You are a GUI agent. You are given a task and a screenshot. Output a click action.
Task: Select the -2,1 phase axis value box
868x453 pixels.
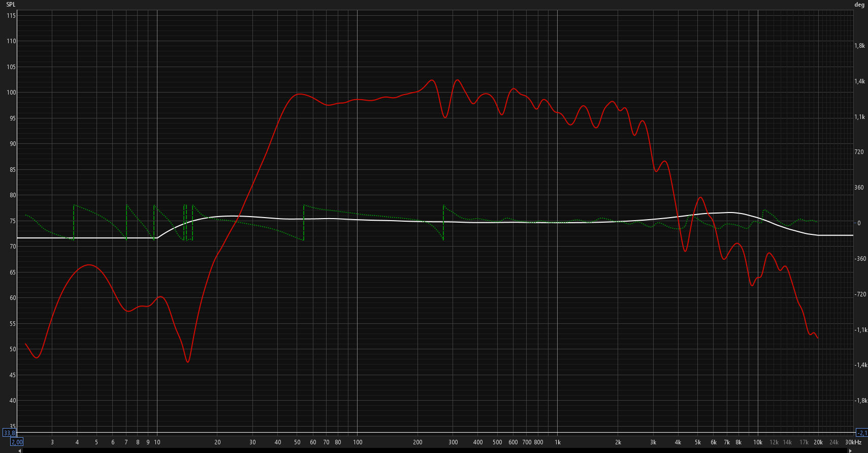(x=862, y=433)
